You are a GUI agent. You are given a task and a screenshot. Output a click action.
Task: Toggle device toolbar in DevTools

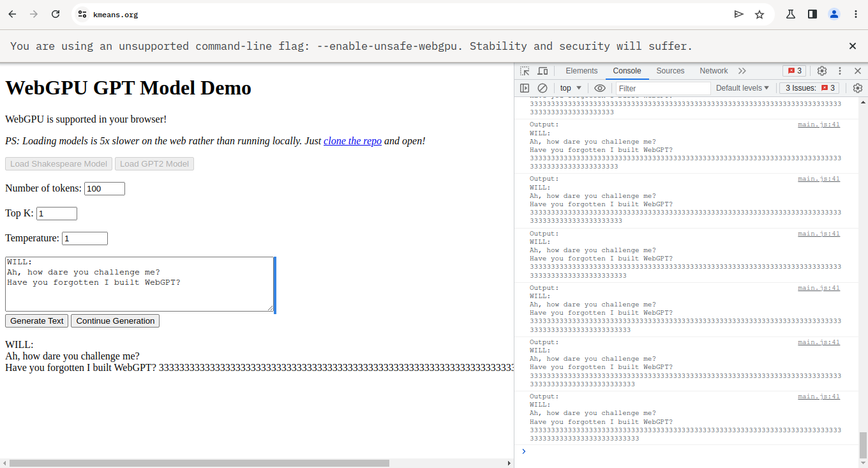point(542,71)
